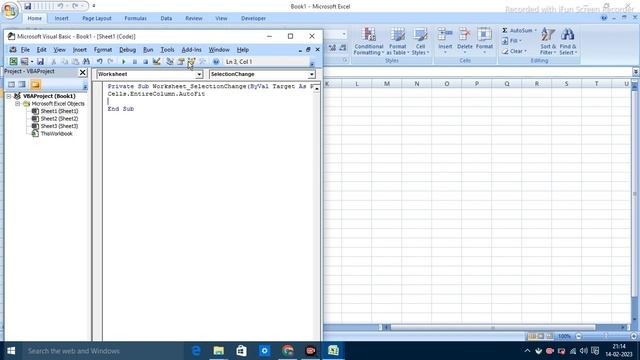Select Sheet1 (Sheet1) in project tree
The height and width of the screenshot is (360, 640).
pos(59,111)
